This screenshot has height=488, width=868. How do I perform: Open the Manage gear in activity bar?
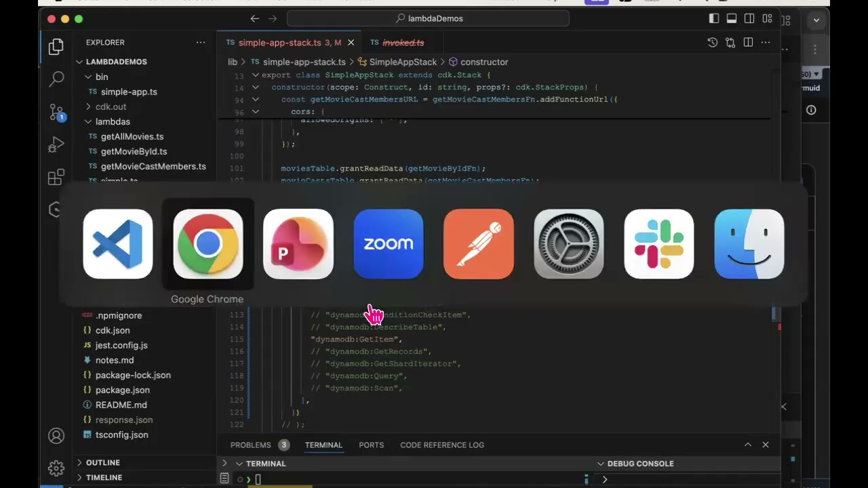pos(56,468)
